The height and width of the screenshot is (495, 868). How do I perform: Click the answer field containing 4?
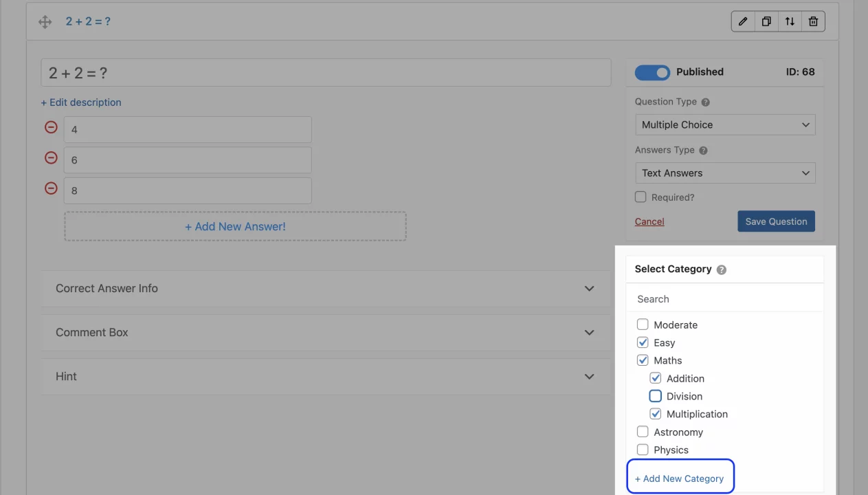pos(188,129)
